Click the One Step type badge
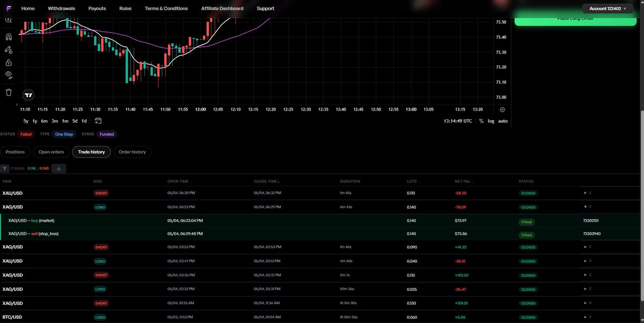The image size is (644, 323). [x=64, y=134]
